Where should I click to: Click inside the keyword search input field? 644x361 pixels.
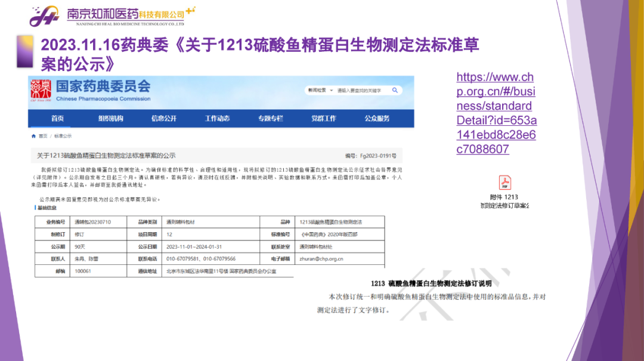point(361,91)
